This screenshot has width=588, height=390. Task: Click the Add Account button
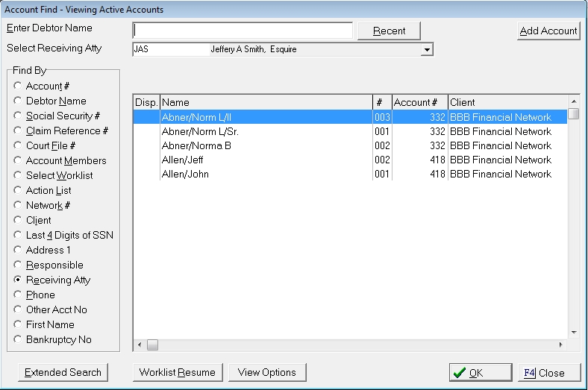548,31
